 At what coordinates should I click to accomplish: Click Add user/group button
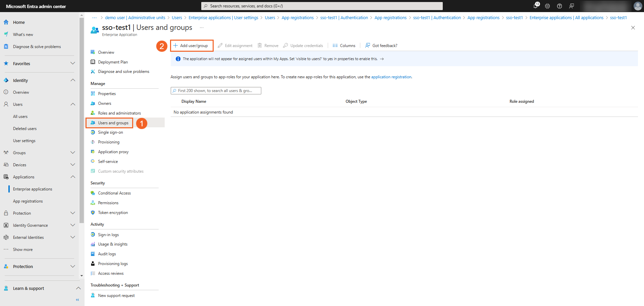[x=191, y=46]
